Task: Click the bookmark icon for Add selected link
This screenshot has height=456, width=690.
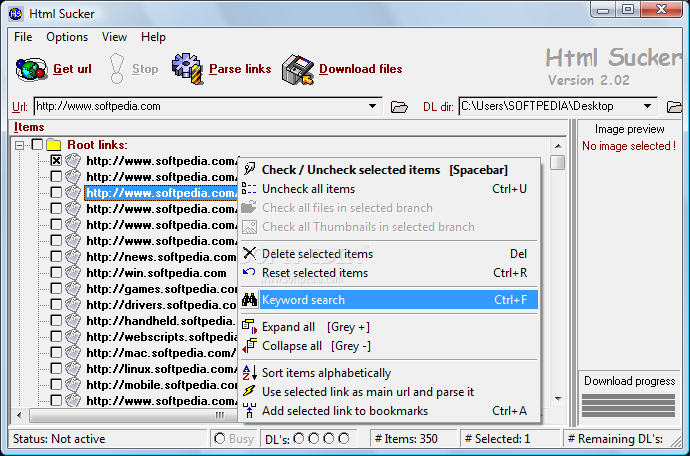Action: tap(249, 410)
